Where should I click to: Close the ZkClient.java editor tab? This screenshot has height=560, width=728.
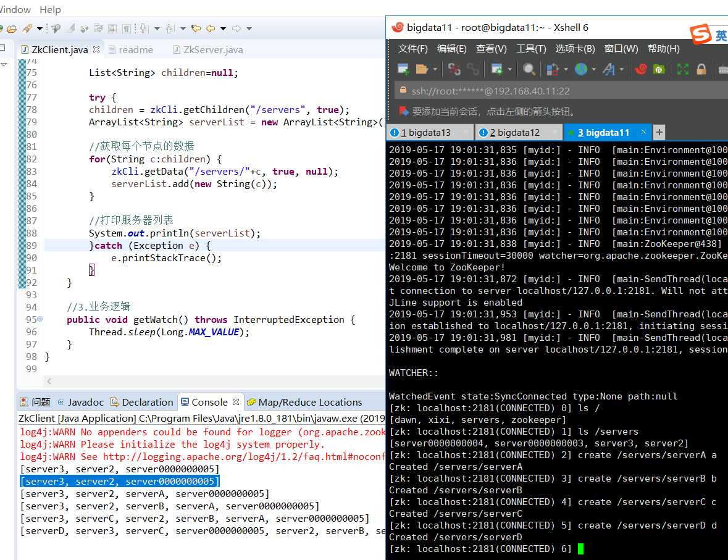[96, 49]
